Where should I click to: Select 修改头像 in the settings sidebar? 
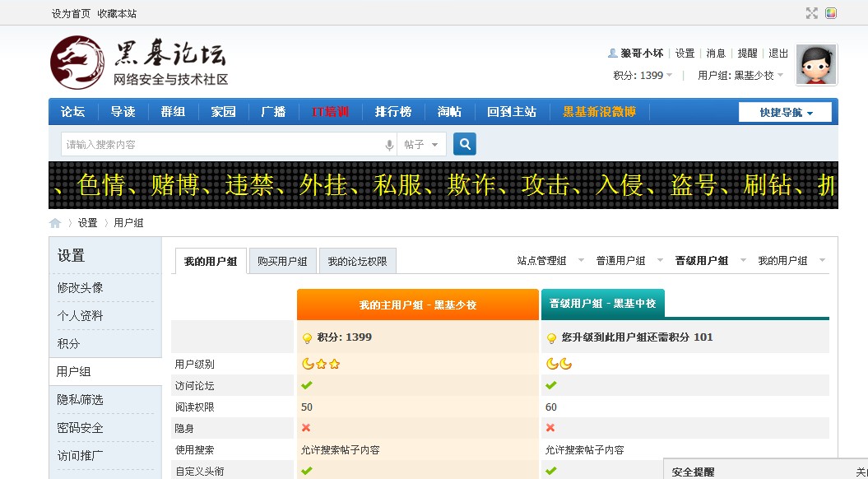[x=81, y=288]
